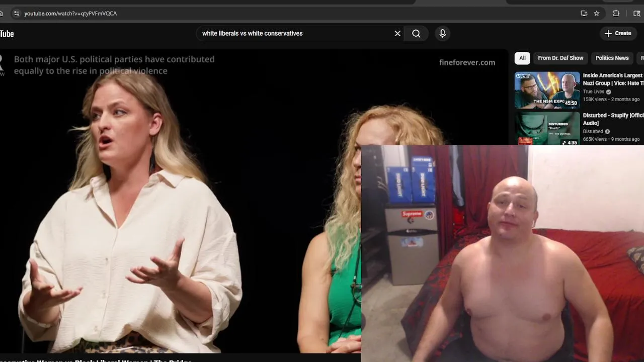Open the Create button
The height and width of the screenshot is (362, 644).
point(618,33)
